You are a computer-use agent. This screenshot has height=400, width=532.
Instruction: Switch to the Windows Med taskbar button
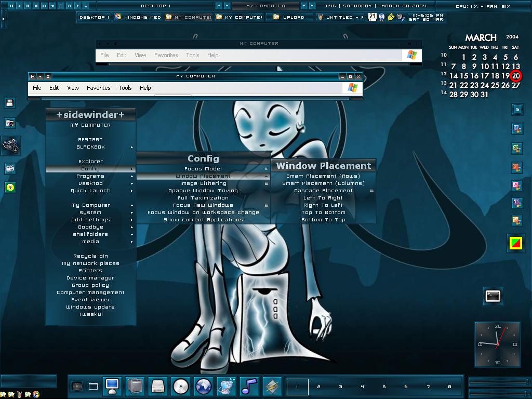(x=138, y=17)
